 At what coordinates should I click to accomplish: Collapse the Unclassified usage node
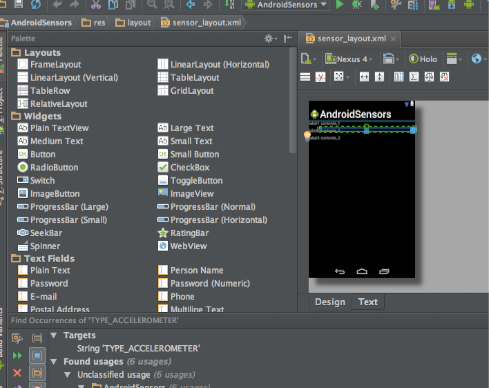click(x=67, y=375)
